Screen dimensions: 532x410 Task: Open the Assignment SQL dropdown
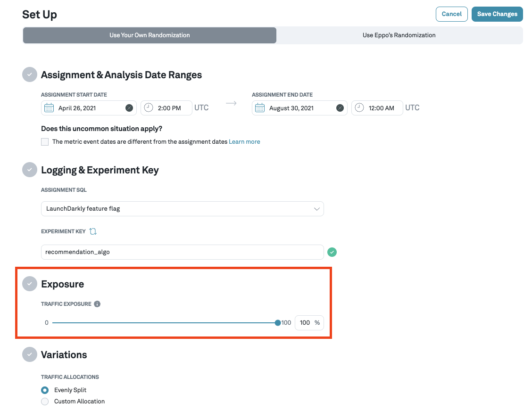[182, 209]
